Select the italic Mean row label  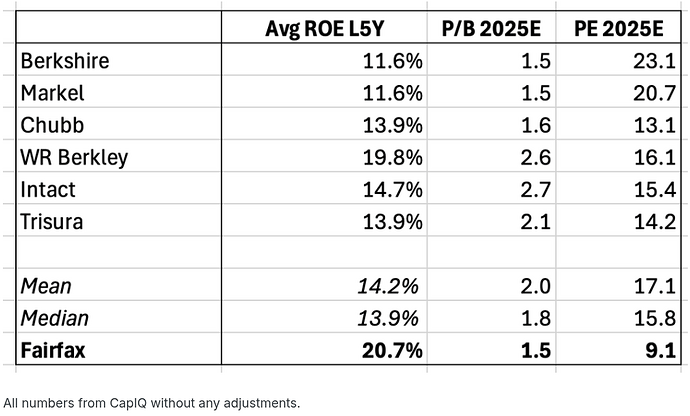[x=47, y=286]
